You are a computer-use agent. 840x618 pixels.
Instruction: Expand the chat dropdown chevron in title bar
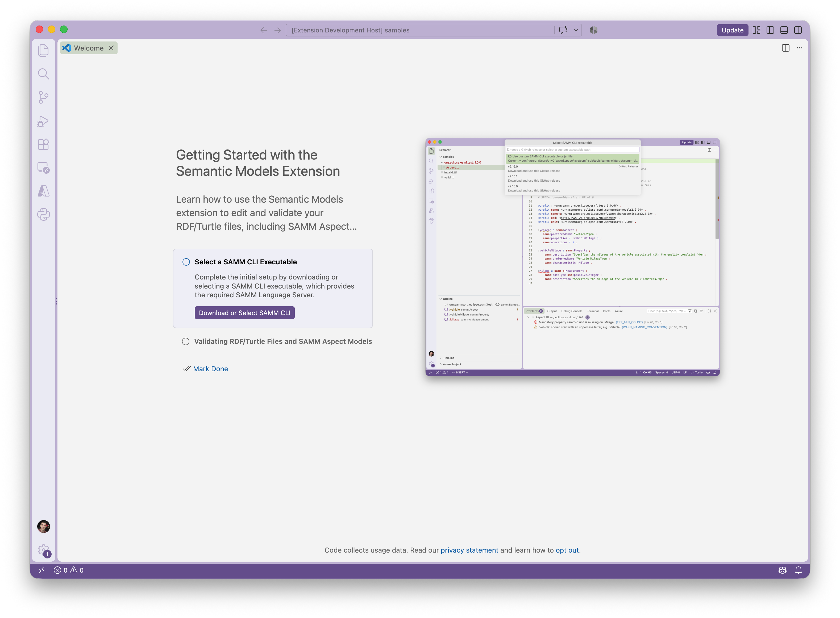[x=576, y=30]
